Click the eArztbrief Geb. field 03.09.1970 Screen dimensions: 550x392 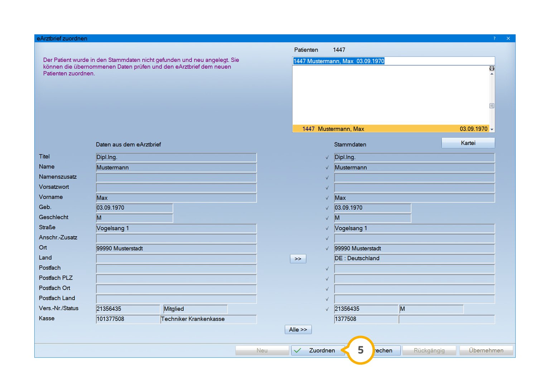tap(134, 208)
